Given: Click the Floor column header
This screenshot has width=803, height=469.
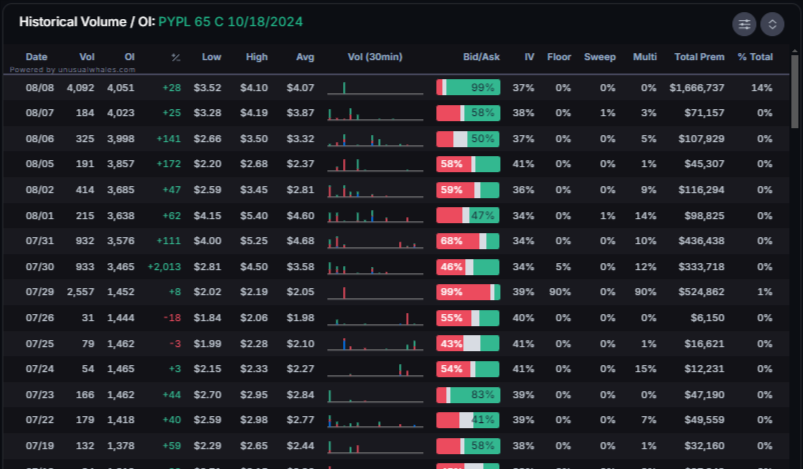Looking at the screenshot, I should (559, 57).
